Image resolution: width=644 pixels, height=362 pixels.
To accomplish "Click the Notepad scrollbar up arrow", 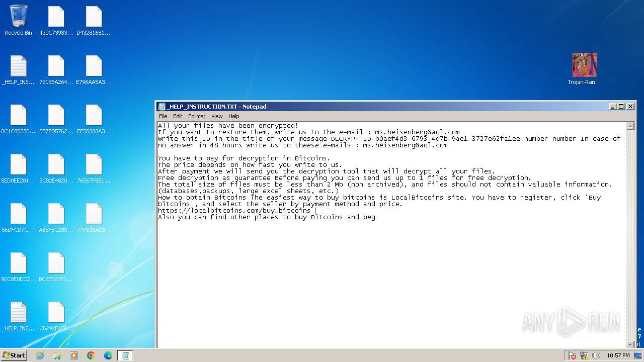I will coord(630,126).
